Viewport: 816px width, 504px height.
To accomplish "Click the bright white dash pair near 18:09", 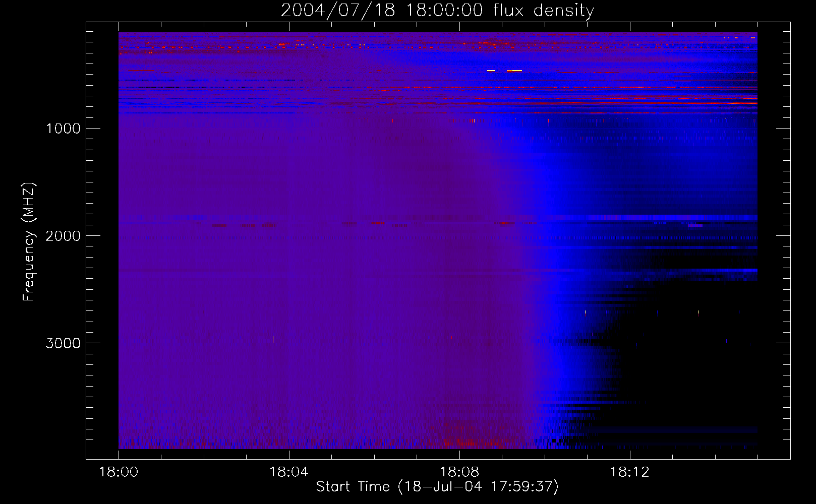I will pyautogui.click(x=504, y=71).
